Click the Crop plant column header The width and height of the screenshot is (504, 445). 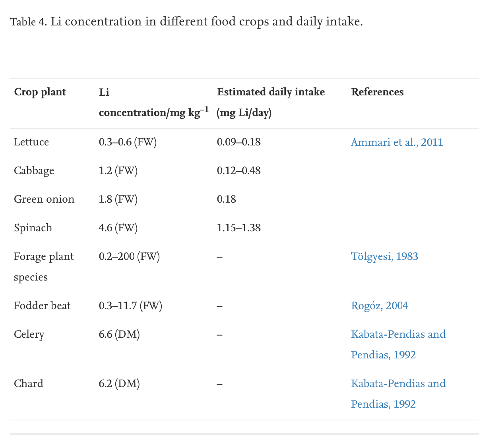pos(40,92)
